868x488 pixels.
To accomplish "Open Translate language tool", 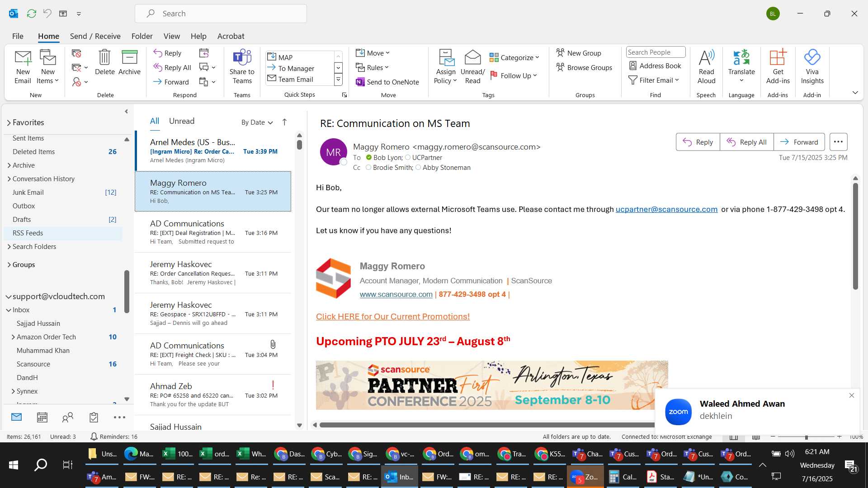I will pyautogui.click(x=741, y=67).
